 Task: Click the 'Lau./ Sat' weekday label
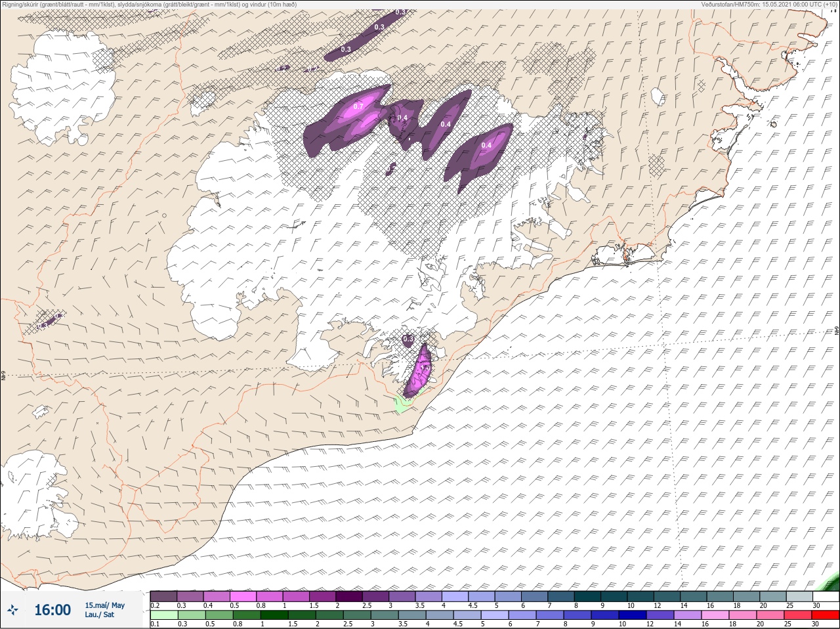coord(100,615)
